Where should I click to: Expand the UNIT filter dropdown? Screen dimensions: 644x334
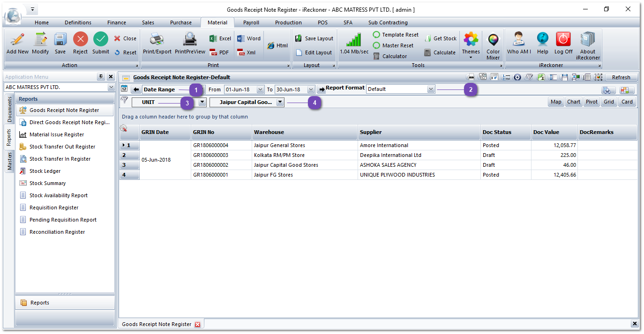pyautogui.click(x=202, y=102)
